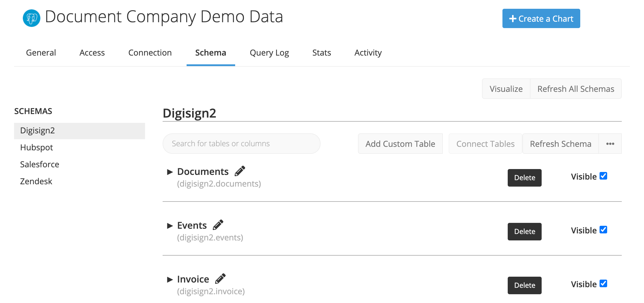Viewport: 644px width, 303px height.
Task: Click the Documents table name
Action: pos(203,171)
